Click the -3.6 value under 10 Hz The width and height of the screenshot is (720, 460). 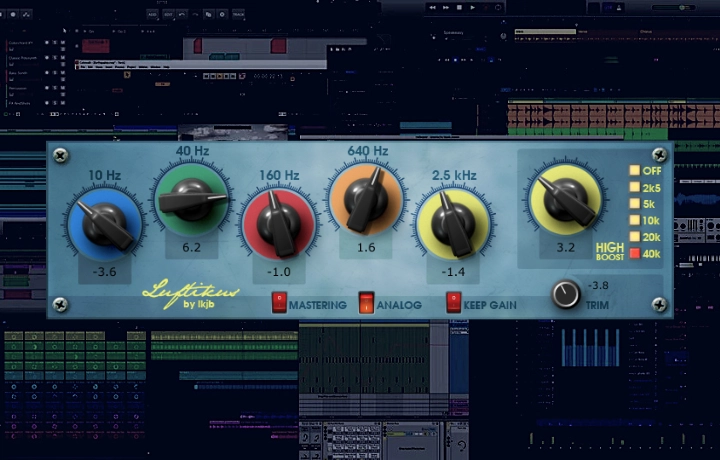point(104,272)
